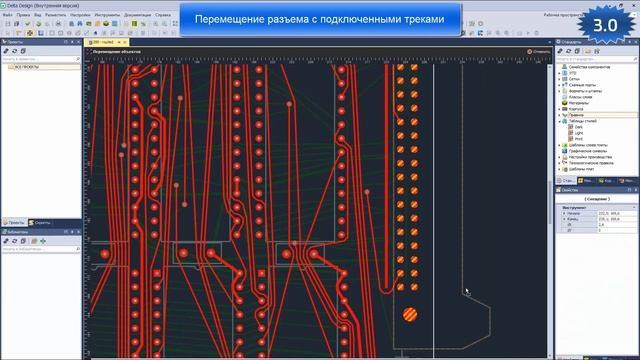Switch to the Скрипты bottom tab
This screenshot has height=360, width=640.
click(40, 222)
